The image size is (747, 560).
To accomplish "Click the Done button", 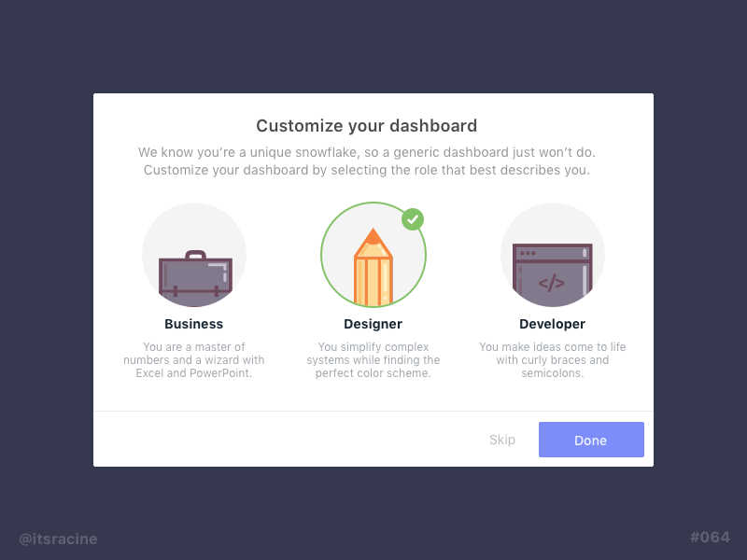I will pos(591,440).
